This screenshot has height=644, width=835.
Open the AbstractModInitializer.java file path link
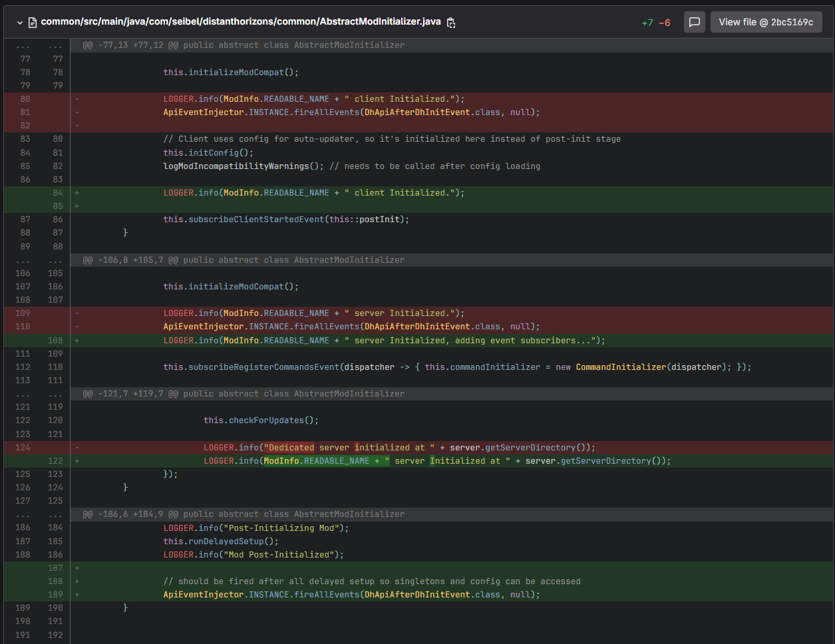tap(241, 21)
